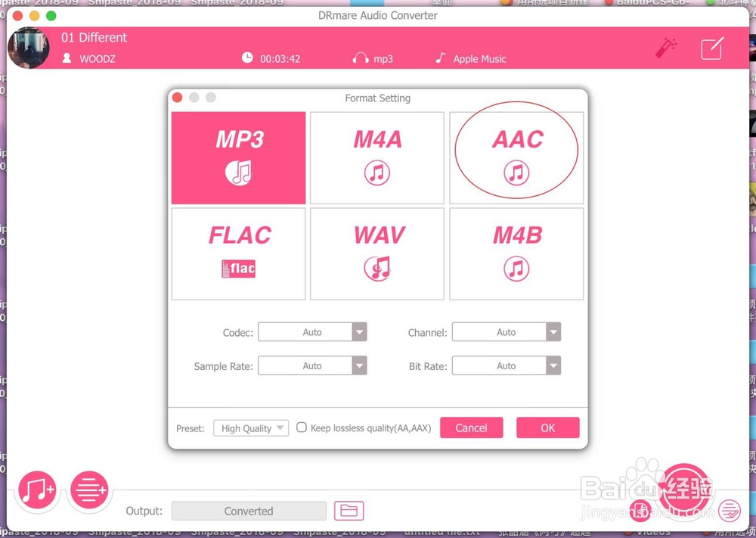Image resolution: width=756 pixels, height=538 pixels.
Task: Confirm format settings with OK
Action: tap(547, 428)
